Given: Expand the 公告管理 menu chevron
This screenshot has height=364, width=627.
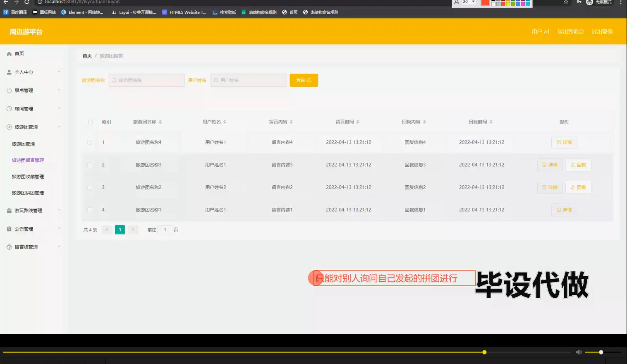Looking at the screenshot, I should [x=59, y=228].
